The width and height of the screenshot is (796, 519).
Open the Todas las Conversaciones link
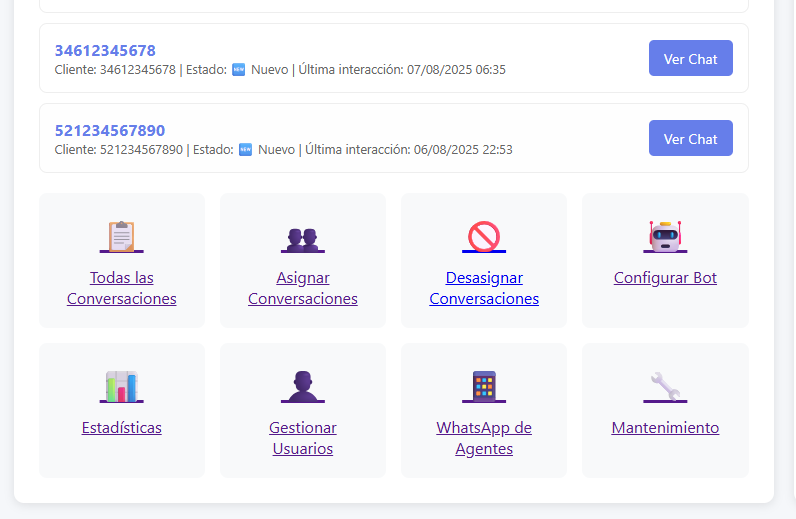pos(122,288)
